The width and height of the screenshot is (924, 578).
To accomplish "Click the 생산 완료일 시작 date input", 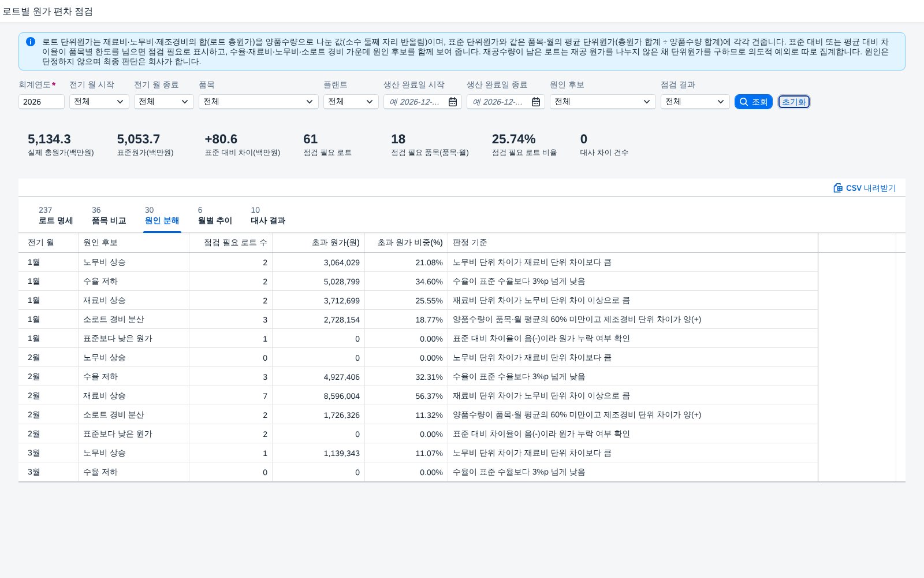I will (416, 102).
